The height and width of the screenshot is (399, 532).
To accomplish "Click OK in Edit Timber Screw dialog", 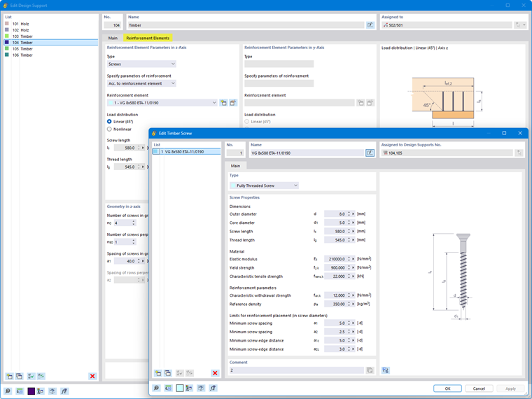I will (447, 388).
